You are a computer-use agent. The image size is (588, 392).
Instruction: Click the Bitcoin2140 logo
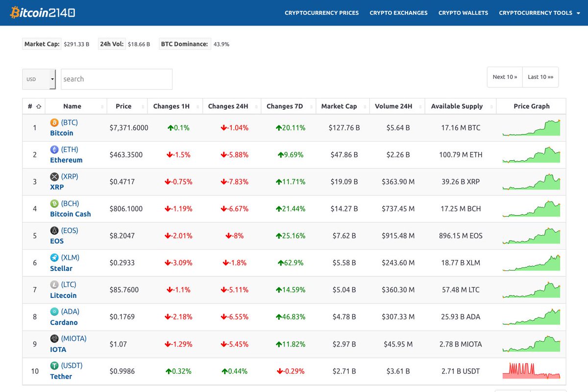[x=43, y=13]
